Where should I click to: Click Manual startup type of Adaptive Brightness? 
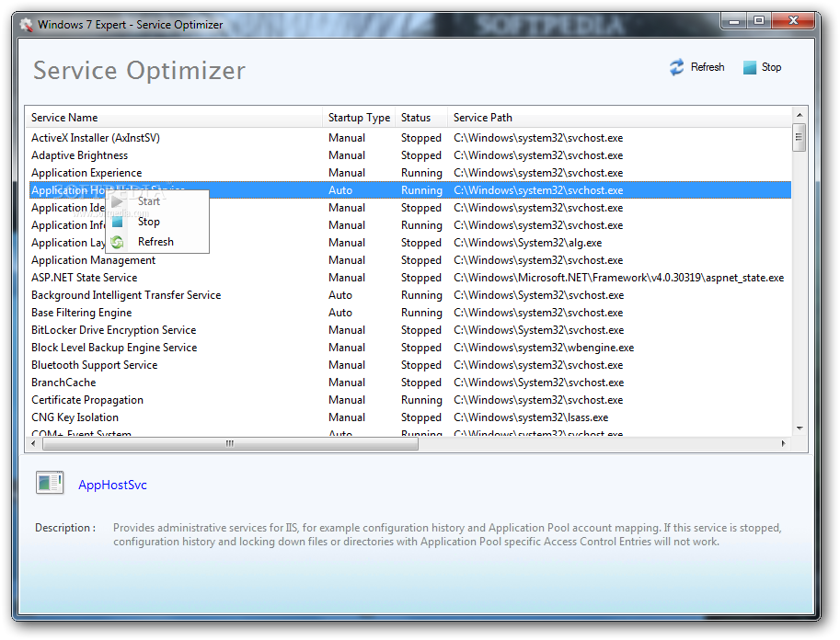pos(347,155)
